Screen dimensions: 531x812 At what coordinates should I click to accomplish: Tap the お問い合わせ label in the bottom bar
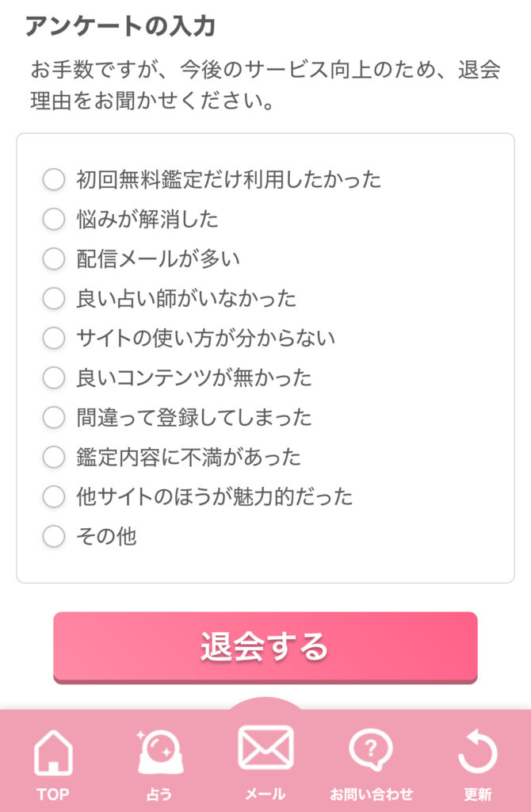click(x=371, y=794)
